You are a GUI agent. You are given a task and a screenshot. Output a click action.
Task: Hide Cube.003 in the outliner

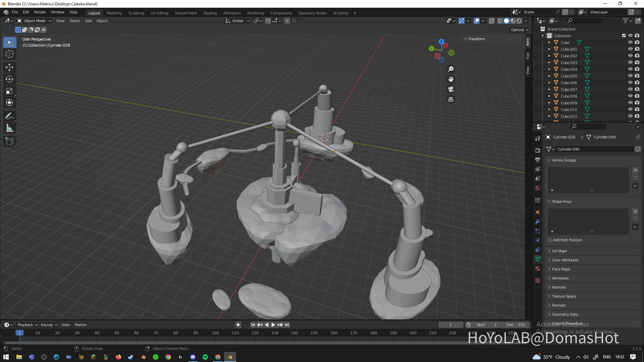(x=630, y=62)
